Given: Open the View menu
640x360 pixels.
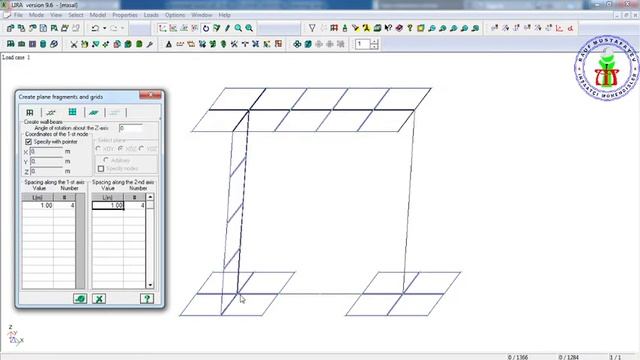Looking at the screenshot, I should click(56, 15).
